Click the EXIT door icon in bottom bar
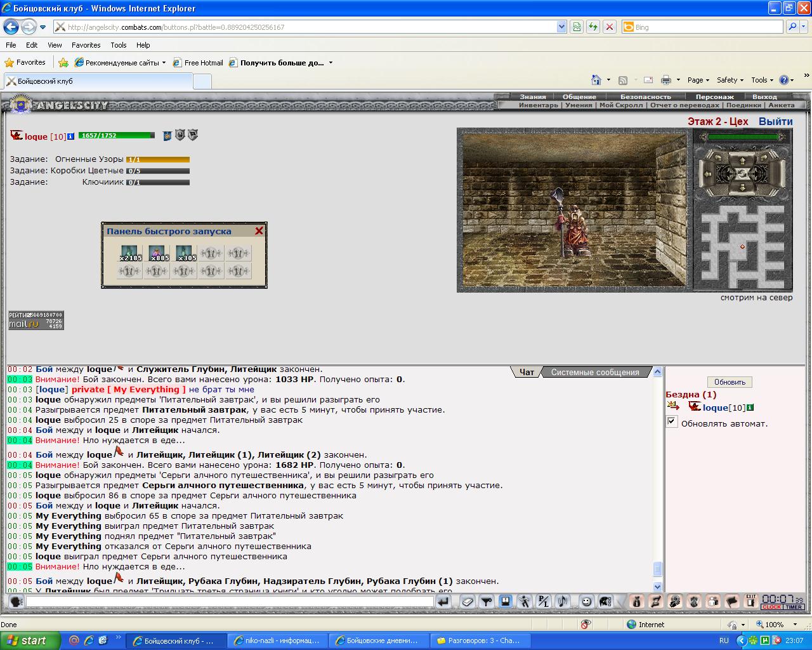812x650 pixels. 751,601
